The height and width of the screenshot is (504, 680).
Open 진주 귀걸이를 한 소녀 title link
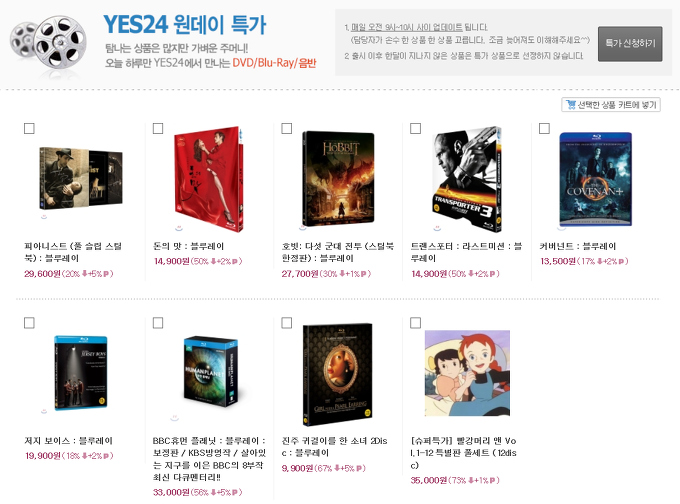pos(334,446)
